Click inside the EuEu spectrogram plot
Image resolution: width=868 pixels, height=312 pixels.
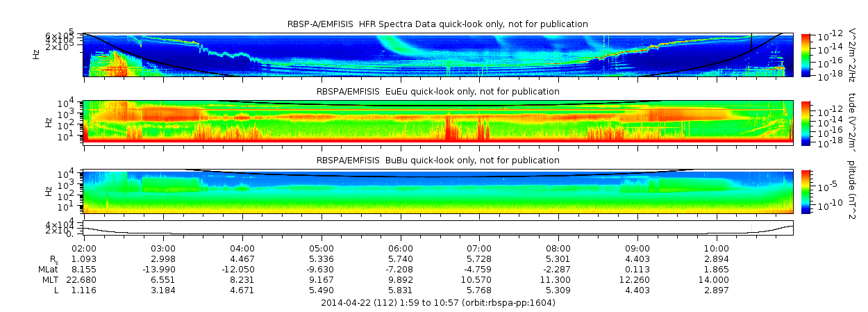438,122
